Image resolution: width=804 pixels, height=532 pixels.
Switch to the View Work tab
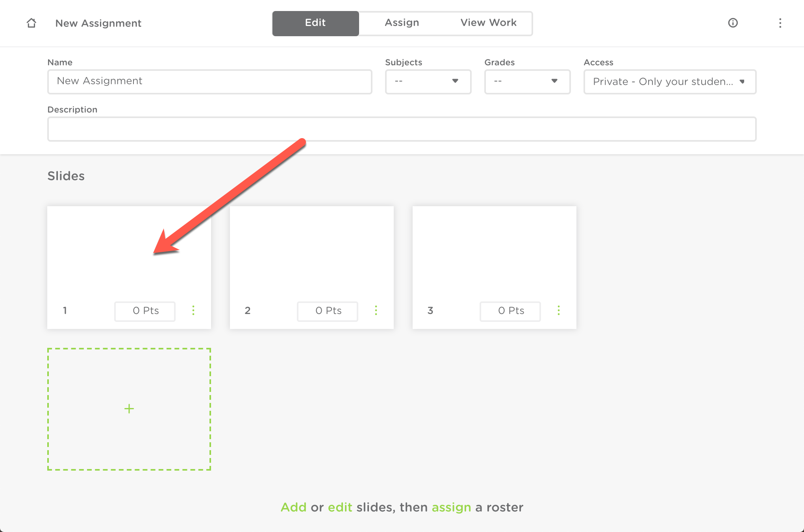pyautogui.click(x=489, y=23)
